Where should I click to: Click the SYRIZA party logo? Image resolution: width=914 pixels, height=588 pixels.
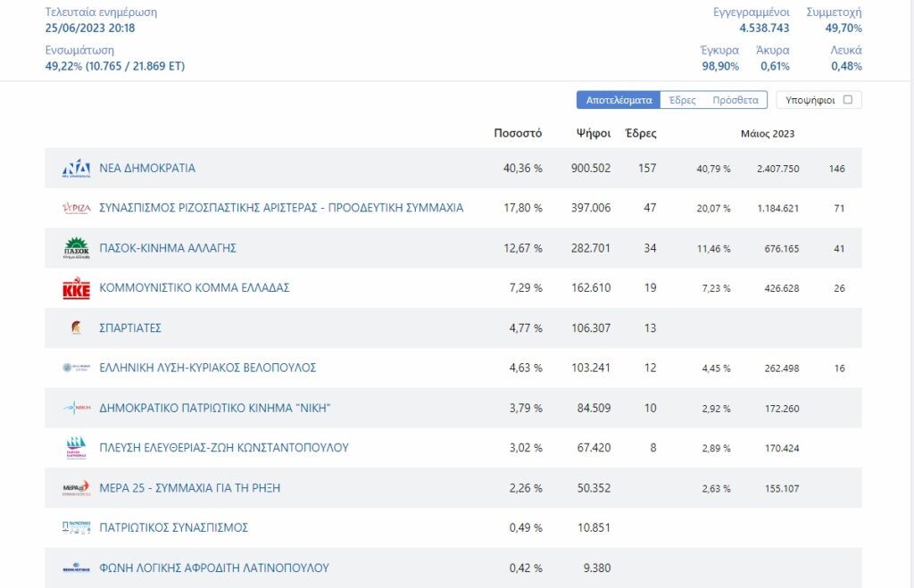pos(77,208)
